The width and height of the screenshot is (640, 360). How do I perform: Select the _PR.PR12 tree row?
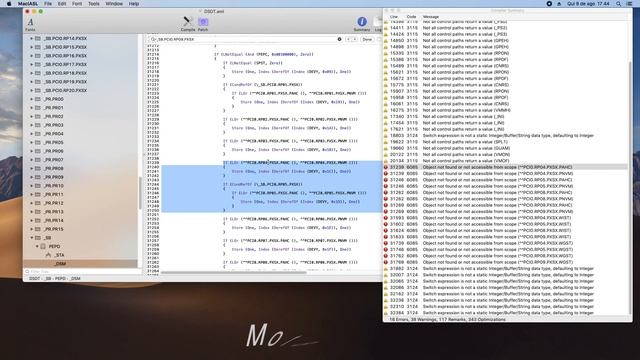(x=81, y=203)
